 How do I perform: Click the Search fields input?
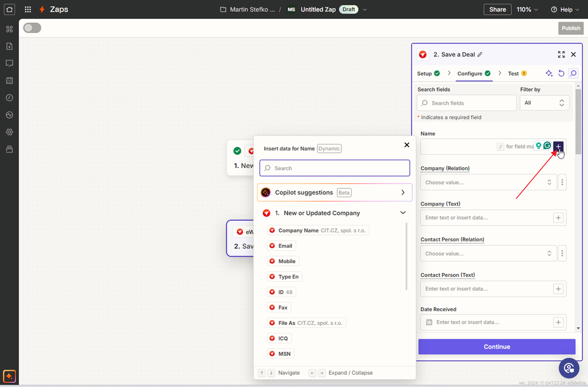click(x=466, y=103)
